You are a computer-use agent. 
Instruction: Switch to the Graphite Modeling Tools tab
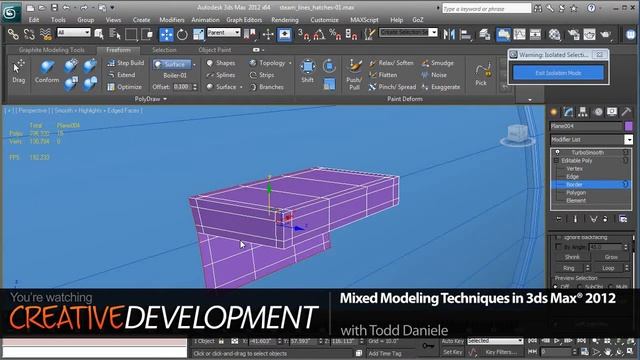[x=51, y=50]
